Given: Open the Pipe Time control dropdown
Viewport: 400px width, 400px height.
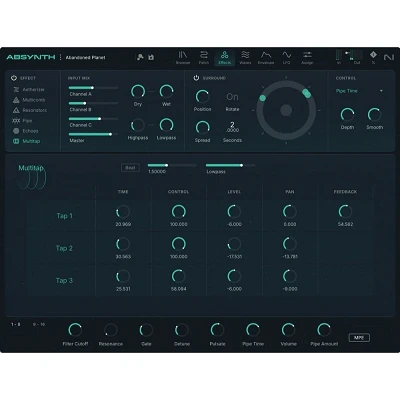Looking at the screenshot, I should 359,91.
